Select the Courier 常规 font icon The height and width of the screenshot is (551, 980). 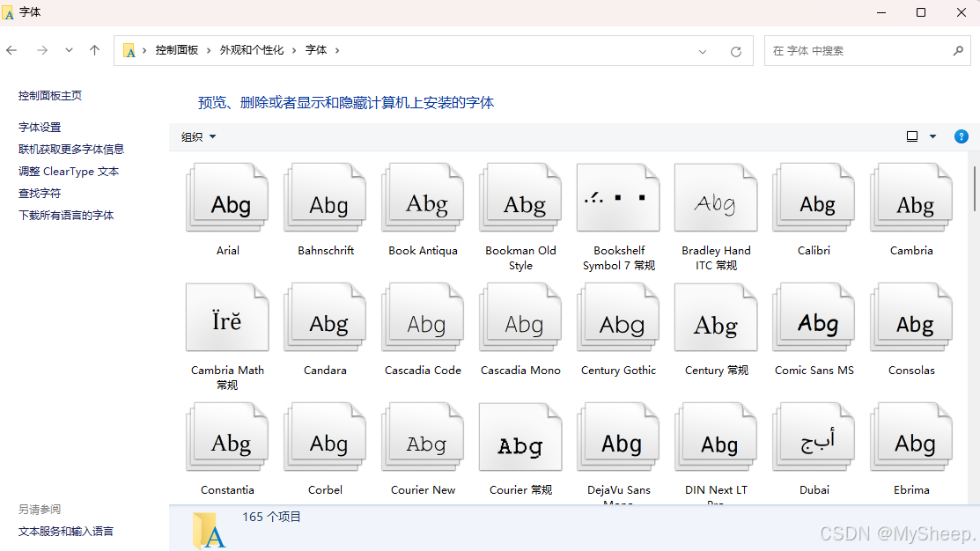(x=520, y=437)
